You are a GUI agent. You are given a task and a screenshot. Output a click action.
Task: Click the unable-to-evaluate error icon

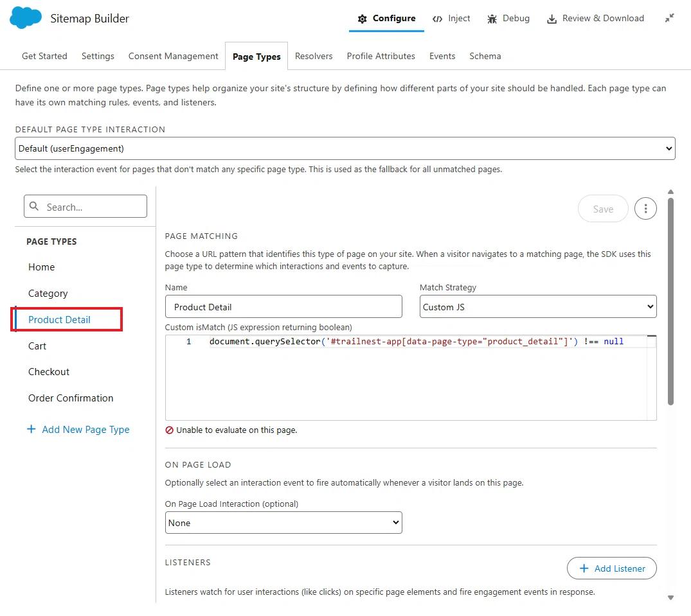click(169, 430)
